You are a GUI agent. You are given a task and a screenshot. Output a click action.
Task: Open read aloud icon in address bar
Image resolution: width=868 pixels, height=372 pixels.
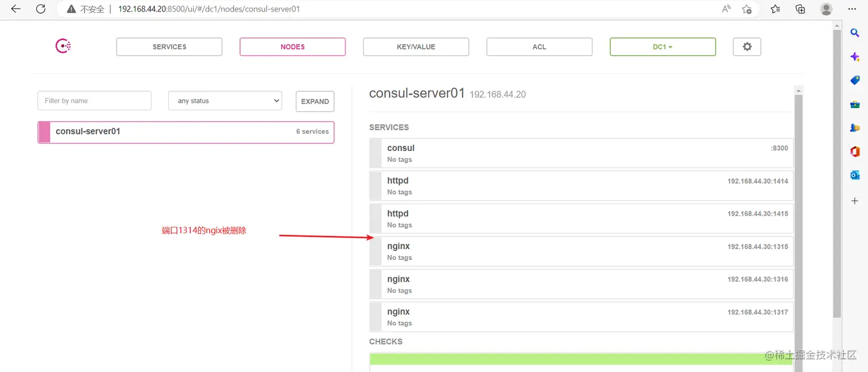pyautogui.click(x=726, y=9)
